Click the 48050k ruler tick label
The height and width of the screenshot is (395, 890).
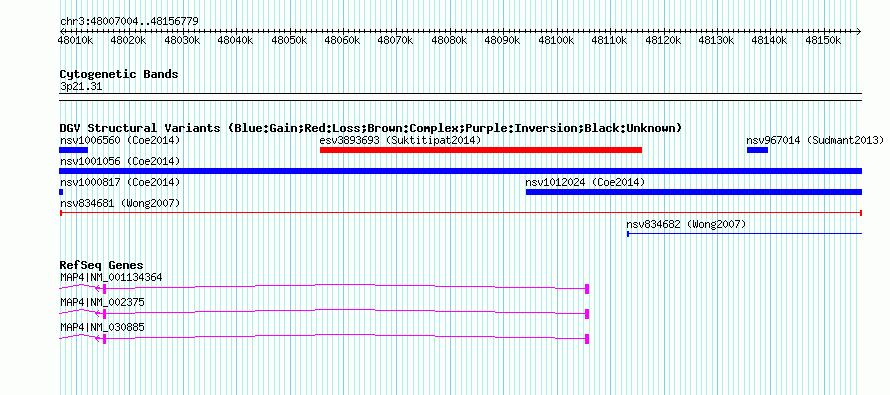(x=289, y=40)
